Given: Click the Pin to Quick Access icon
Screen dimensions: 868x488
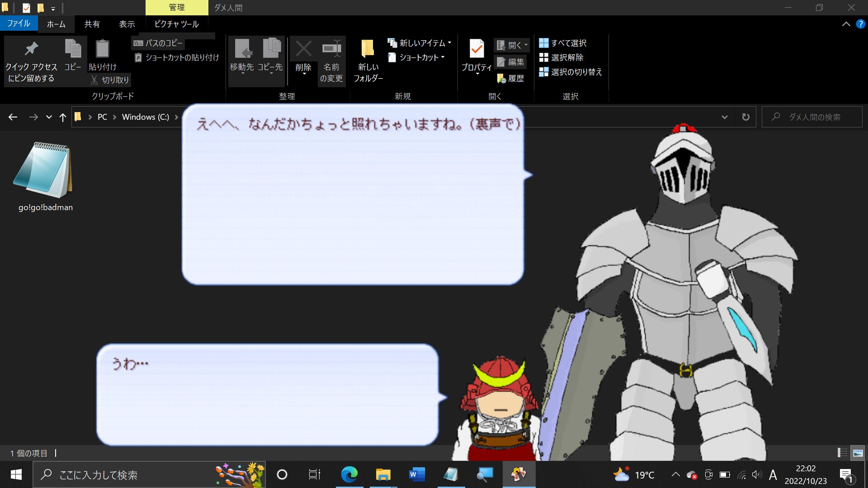Looking at the screenshot, I should (x=31, y=49).
